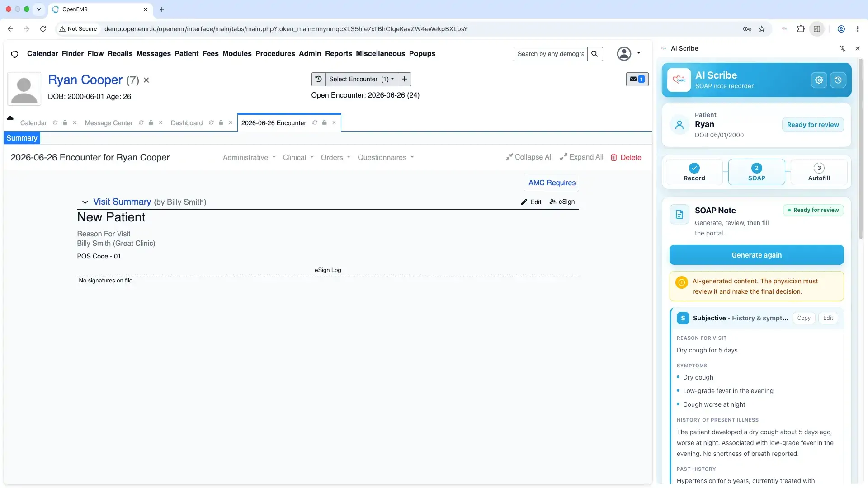
Task: Collapse the patient header with the up arrow
Action: 10,117
